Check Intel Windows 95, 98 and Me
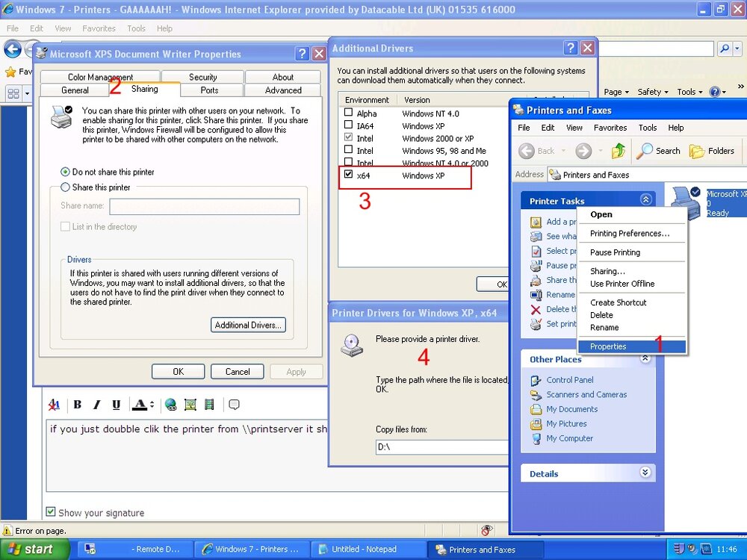747x560 pixels. (348, 150)
